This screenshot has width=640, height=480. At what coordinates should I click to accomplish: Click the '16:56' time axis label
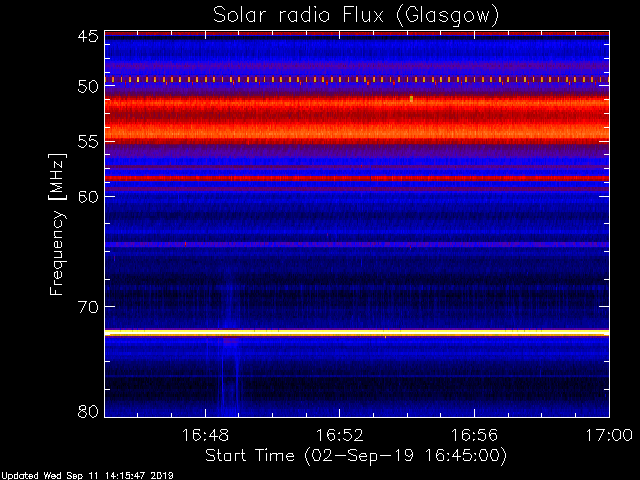click(474, 435)
